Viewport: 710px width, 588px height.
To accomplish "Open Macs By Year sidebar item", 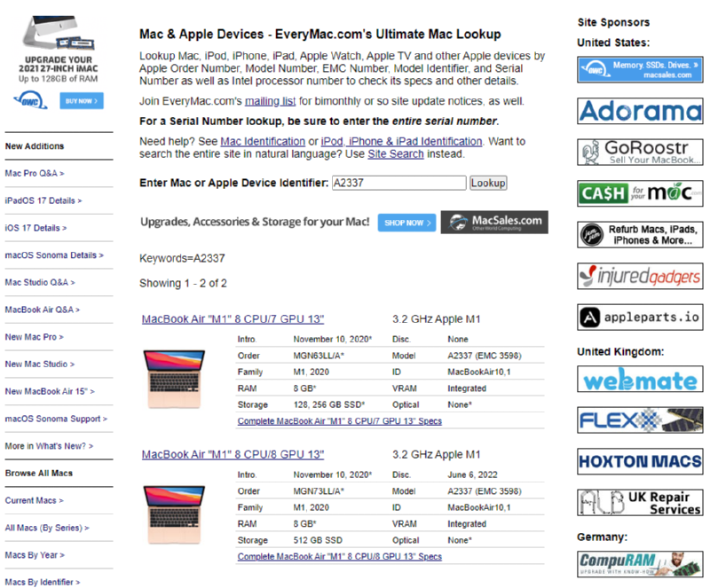I will (x=35, y=555).
